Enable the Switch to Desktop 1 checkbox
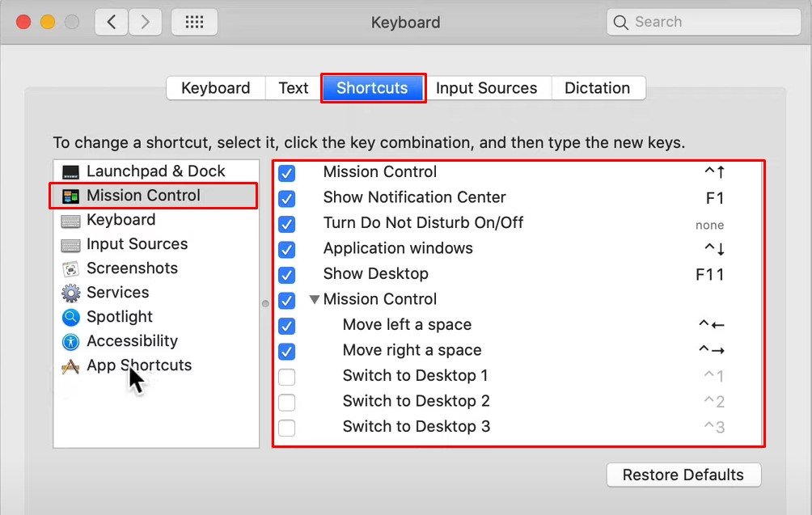This screenshot has height=515, width=812. point(286,377)
